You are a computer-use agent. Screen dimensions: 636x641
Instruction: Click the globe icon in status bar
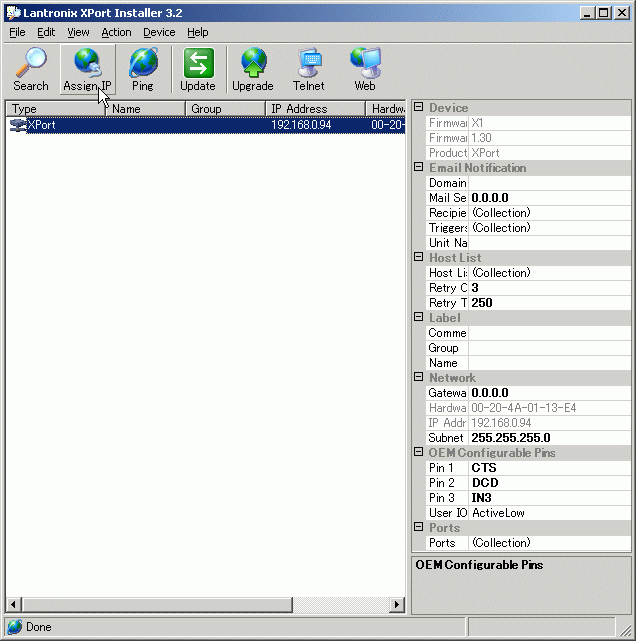tap(14, 627)
